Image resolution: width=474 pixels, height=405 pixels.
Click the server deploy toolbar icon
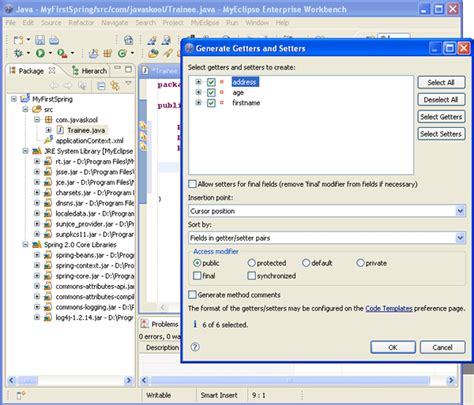click(x=128, y=40)
